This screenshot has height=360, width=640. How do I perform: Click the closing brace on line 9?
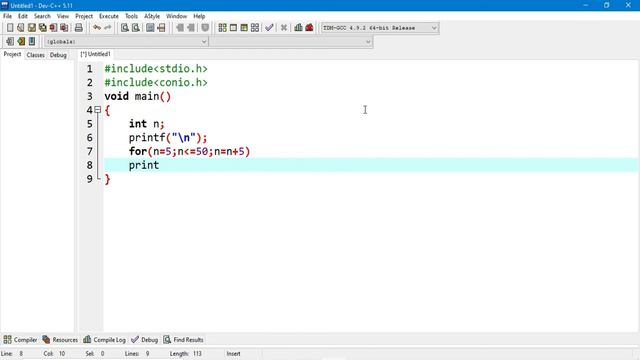107,179
